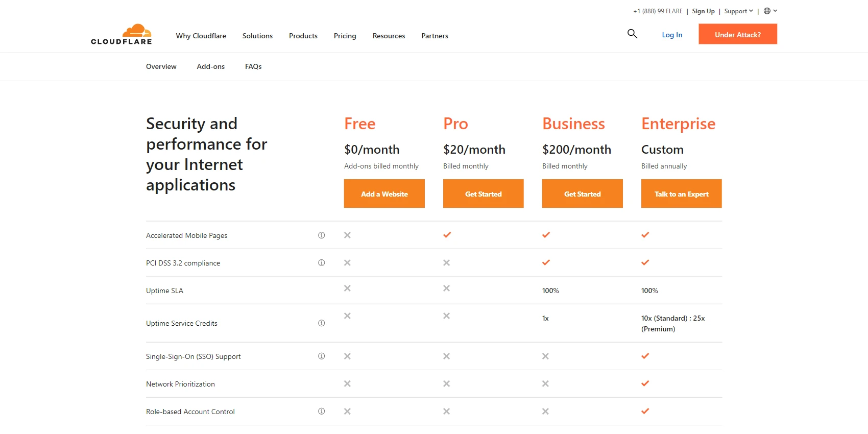Click the +1 (888) 99 FLARE phone number

tap(658, 11)
